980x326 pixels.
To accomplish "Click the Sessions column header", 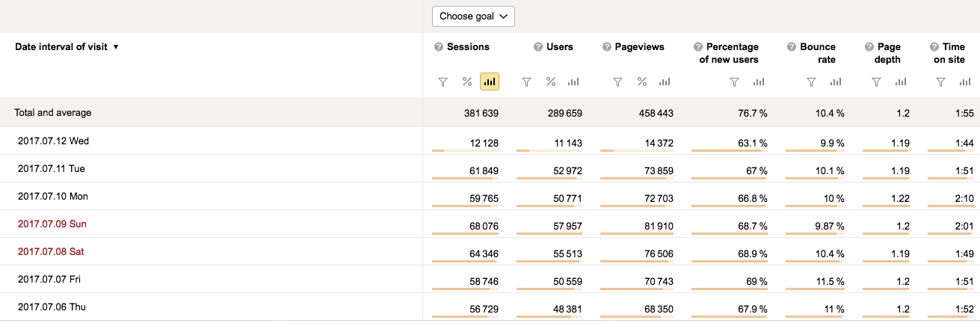I will tap(468, 47).
